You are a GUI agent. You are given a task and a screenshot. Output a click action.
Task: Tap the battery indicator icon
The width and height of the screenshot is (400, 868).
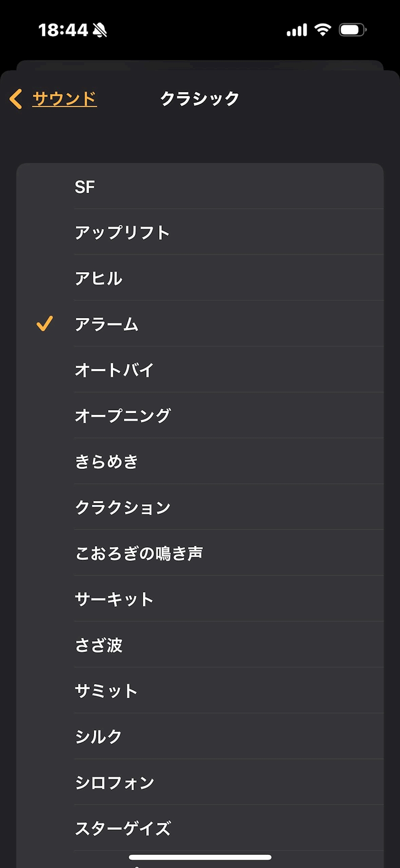[x=352, y=30]
